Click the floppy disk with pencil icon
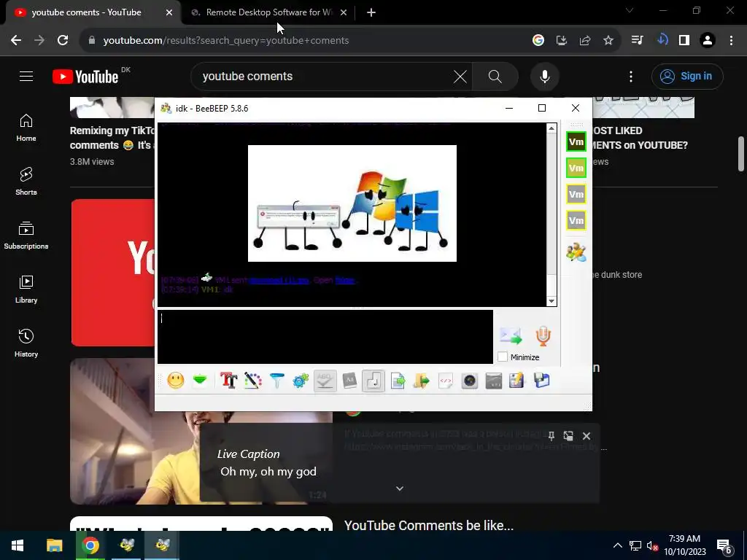This screenshot has height=560, width=747. point(517,381)
